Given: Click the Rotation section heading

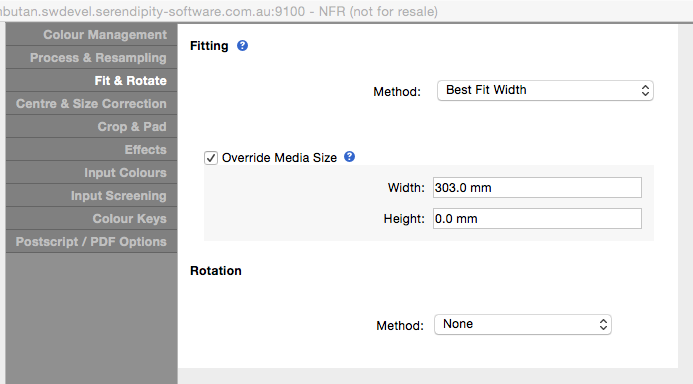Looking at the screenshot, I should tap(216, 271).
